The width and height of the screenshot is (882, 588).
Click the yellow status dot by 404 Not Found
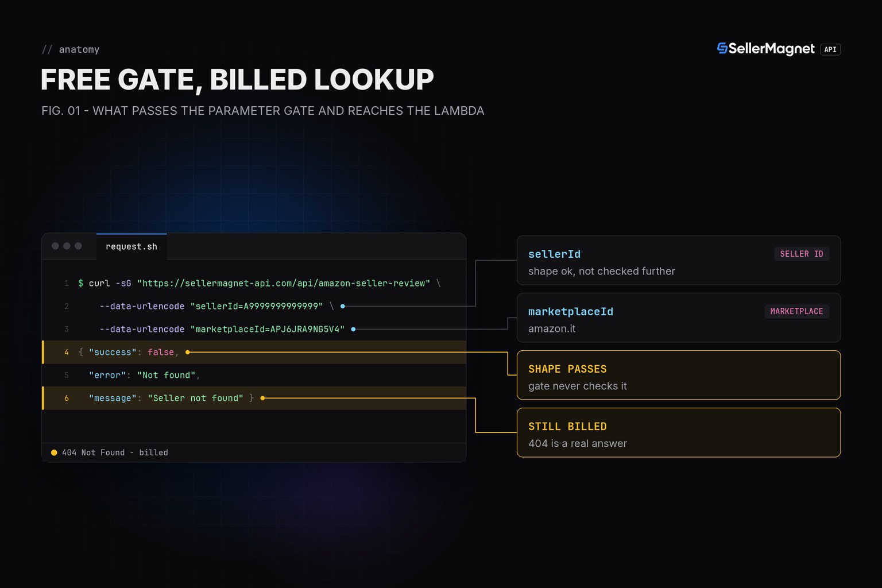pyautogui.click(x=54, y=452)
